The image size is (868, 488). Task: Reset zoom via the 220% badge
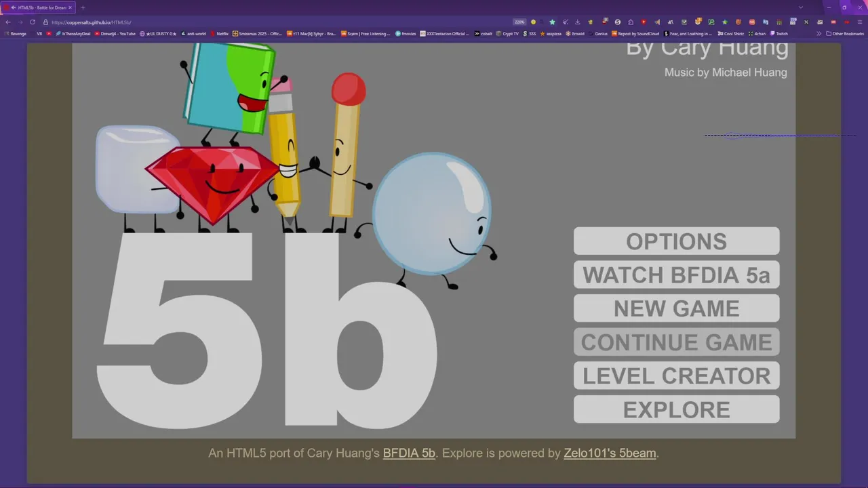coord(519,22)
